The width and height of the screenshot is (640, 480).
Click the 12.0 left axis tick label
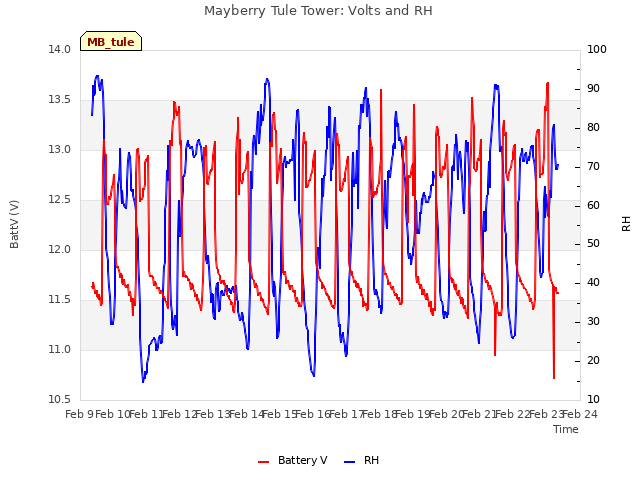[x=60, y=249]
